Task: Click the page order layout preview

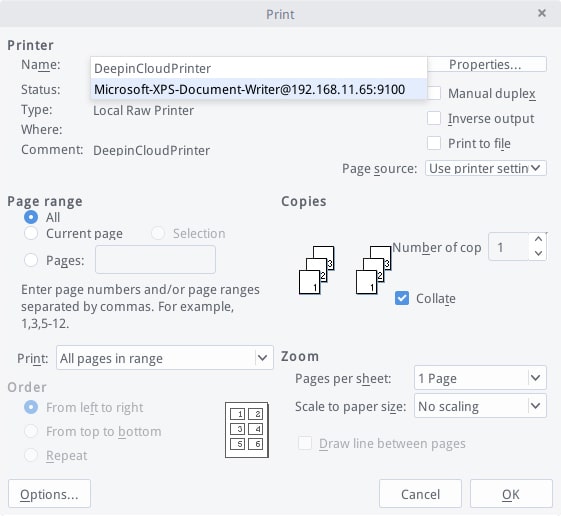Action: tap(247, 430)
